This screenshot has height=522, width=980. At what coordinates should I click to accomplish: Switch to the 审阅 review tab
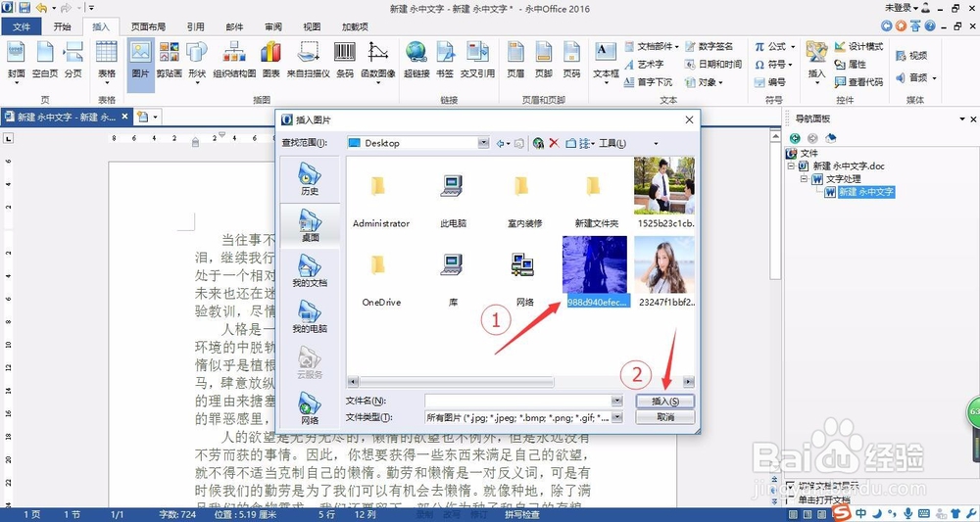click(273, 26)
